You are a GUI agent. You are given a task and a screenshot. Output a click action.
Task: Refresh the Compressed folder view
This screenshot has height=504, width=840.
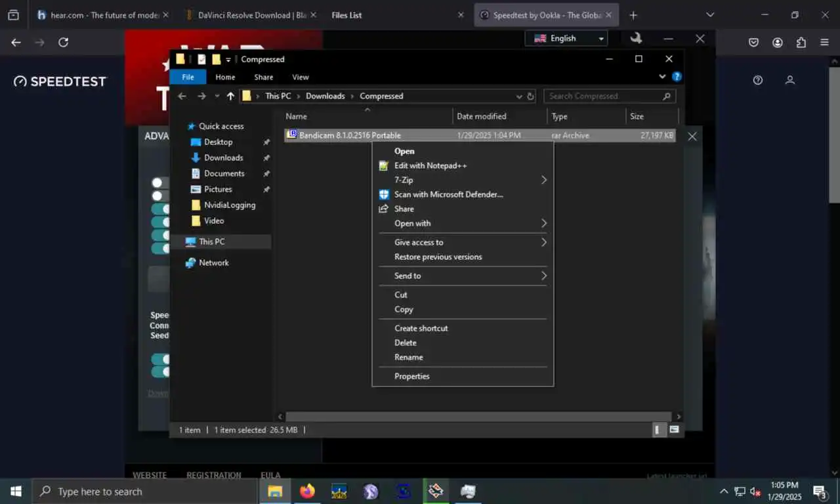(x=531, y=96)
